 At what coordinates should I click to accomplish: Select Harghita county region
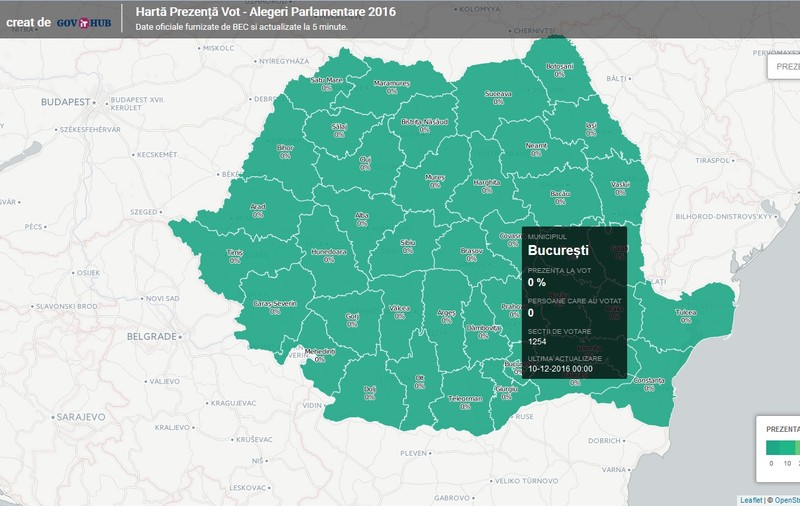pyautogui.click(x=487, y=186)
